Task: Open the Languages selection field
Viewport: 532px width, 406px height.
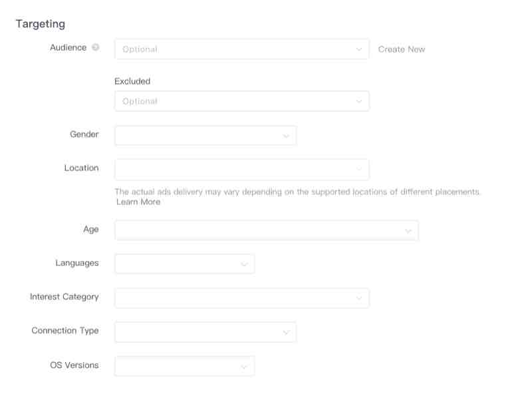Action: (176, 264)
